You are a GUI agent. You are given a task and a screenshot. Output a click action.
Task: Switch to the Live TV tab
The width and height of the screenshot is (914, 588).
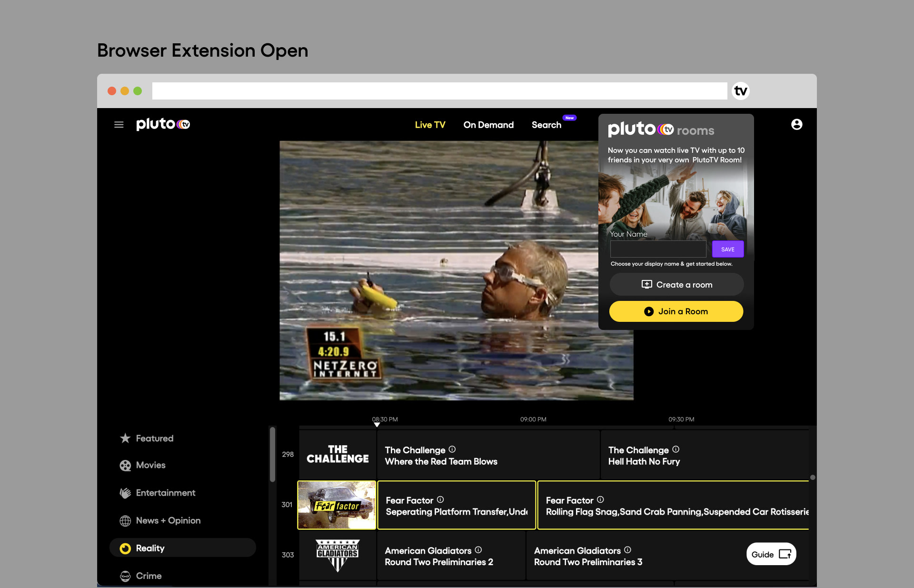(430, 125)
